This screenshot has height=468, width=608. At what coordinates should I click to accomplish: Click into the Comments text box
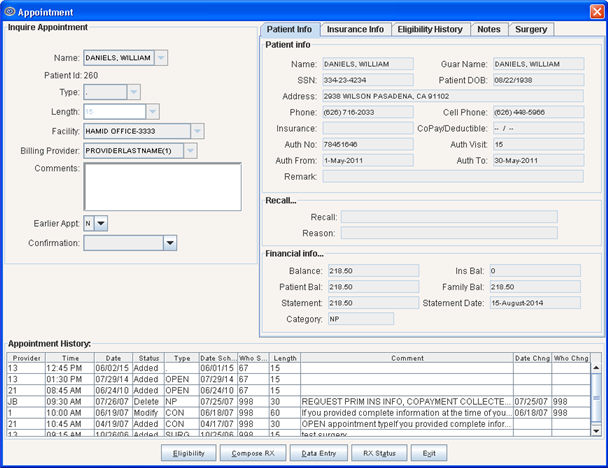coord(163,187)
